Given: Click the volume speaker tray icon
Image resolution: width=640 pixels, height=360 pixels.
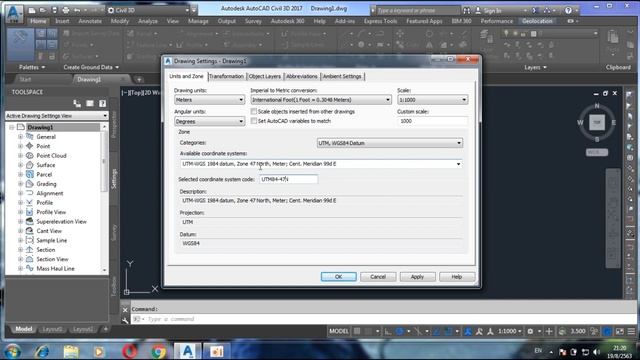Looking at the screenshot, I should tap(597, 352).
